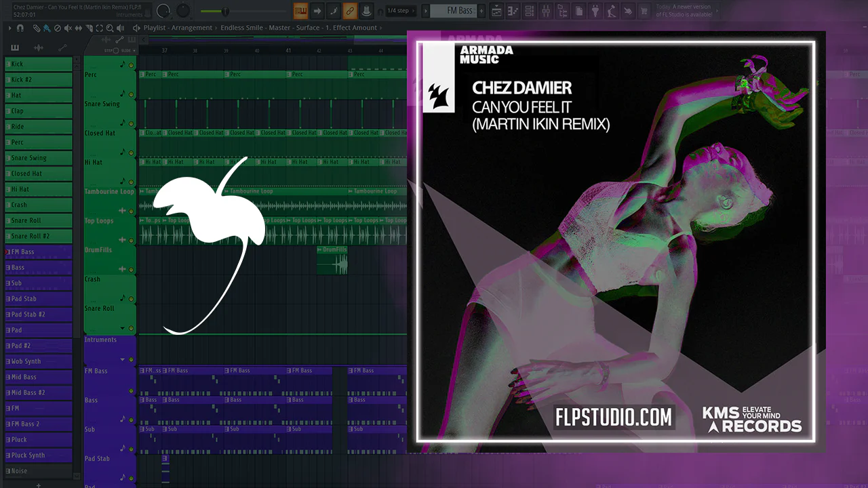The width and height of the screenshot is (868, 488).
Task: Click the green tempo slider handle
Action: pos(225,11)
